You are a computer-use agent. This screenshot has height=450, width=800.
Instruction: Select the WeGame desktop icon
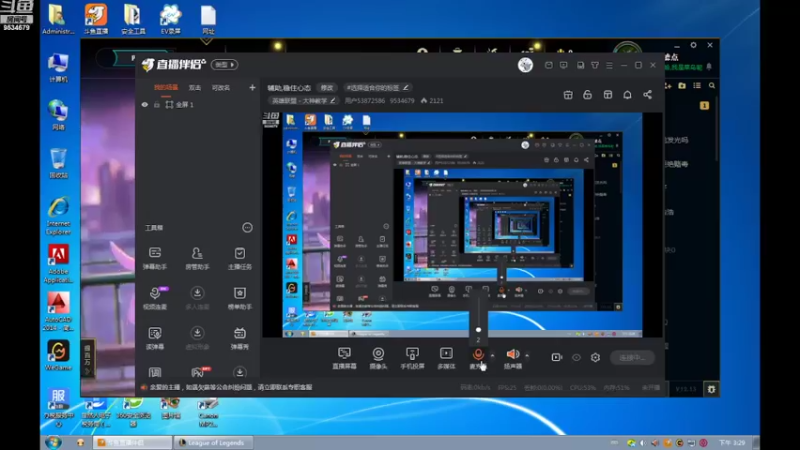(x=58, y=356)
